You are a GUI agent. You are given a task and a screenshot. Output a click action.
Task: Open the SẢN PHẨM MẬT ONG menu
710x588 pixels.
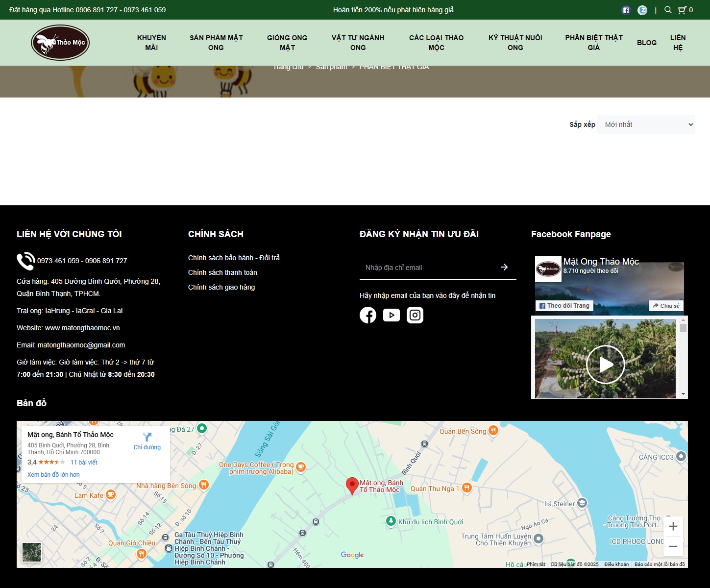216,43
